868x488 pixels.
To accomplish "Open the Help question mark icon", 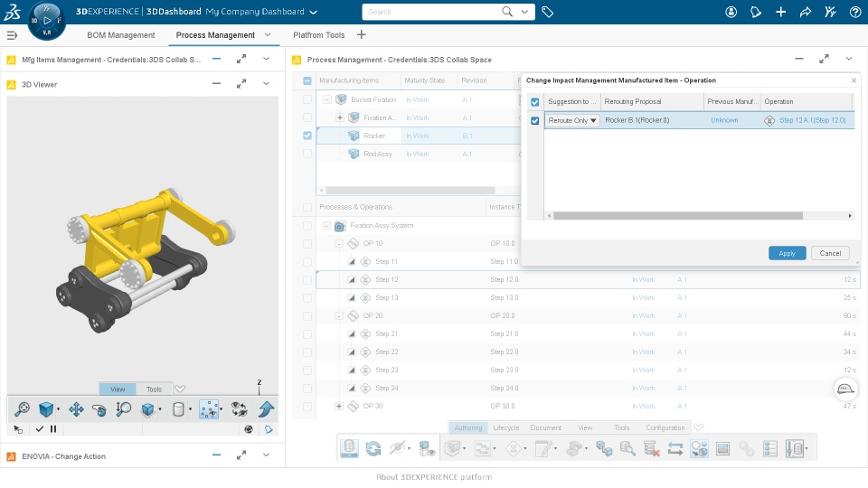I will (855, 12).
